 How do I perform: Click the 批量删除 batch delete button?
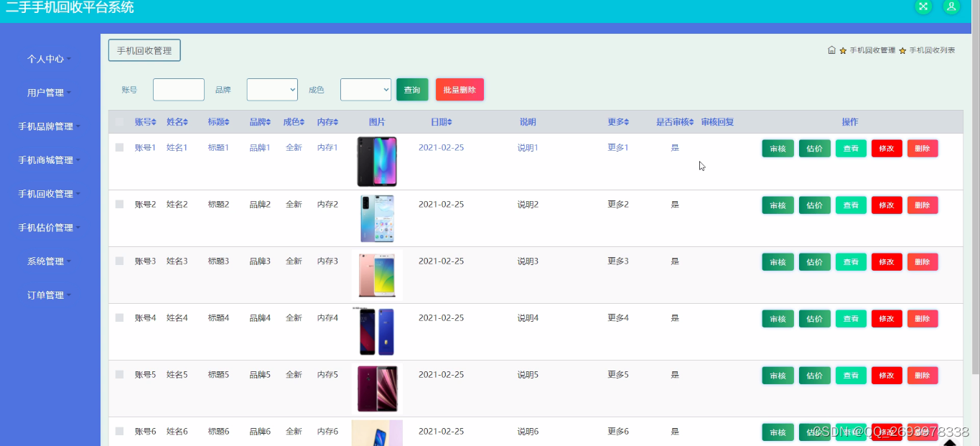pyautogui.click(x=459, y=90)
